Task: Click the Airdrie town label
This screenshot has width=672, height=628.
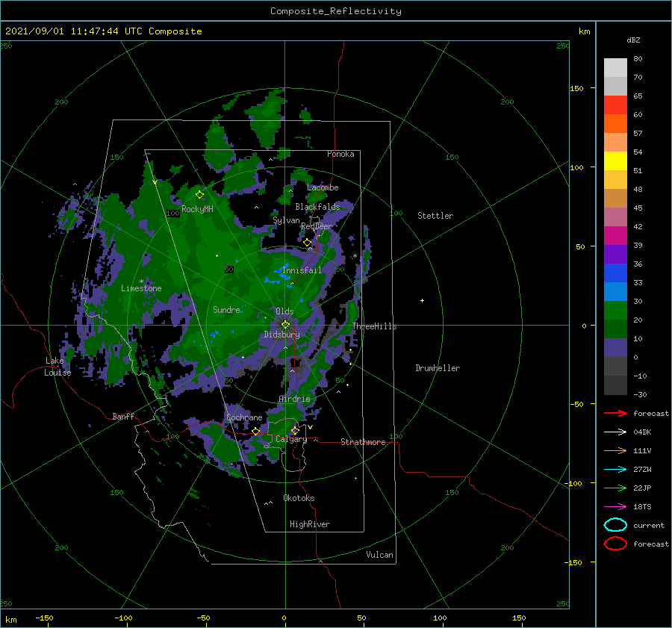Action: point(294,399)
